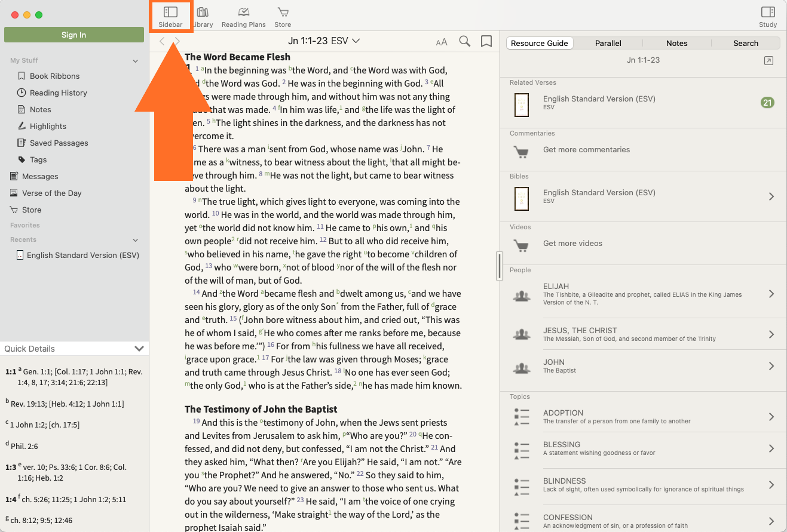Open Tags in the sidebar
787x532 pixels.
coord(38,159)
